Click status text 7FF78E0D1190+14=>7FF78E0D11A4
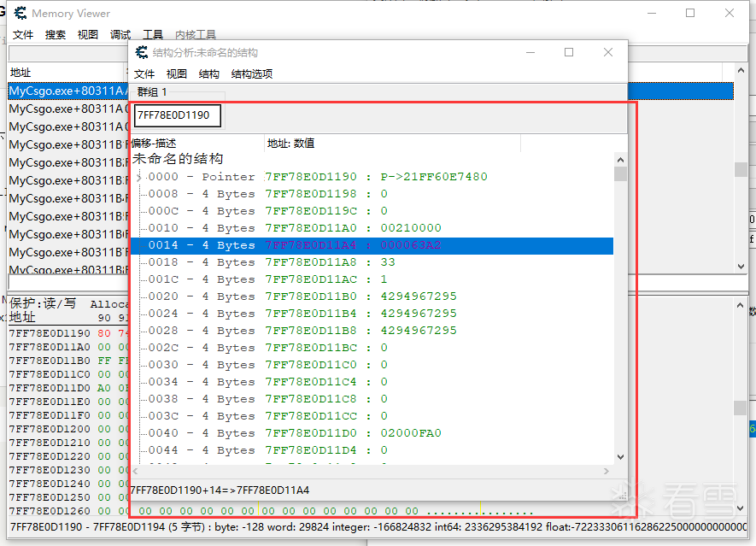 220,490
